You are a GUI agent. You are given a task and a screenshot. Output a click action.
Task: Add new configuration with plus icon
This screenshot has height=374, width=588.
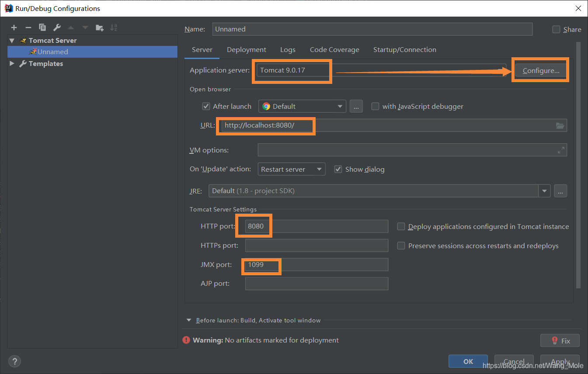[x=14, y=28]
